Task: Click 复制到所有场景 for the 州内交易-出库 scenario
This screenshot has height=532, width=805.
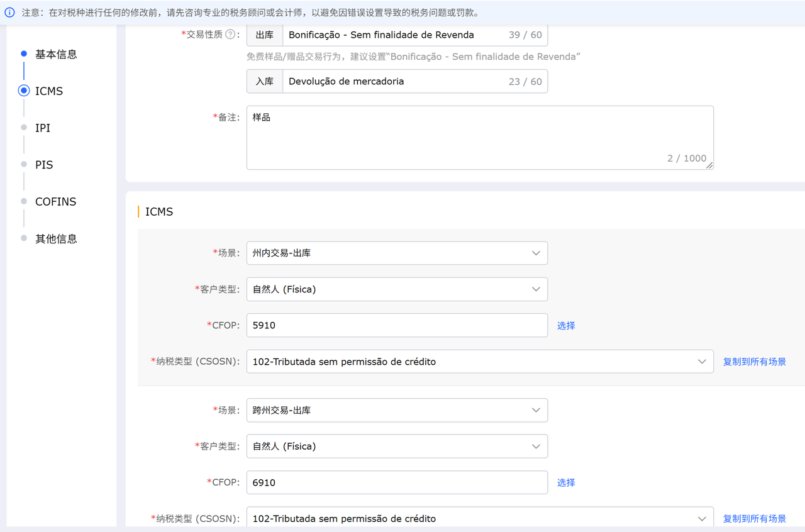Action: pos(755,362)
